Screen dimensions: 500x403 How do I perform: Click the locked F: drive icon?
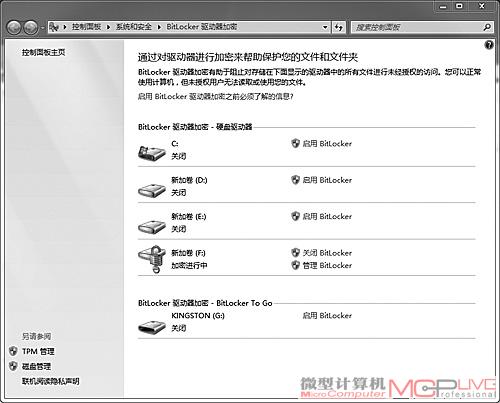pyautogui.click(x=152, y=259)
